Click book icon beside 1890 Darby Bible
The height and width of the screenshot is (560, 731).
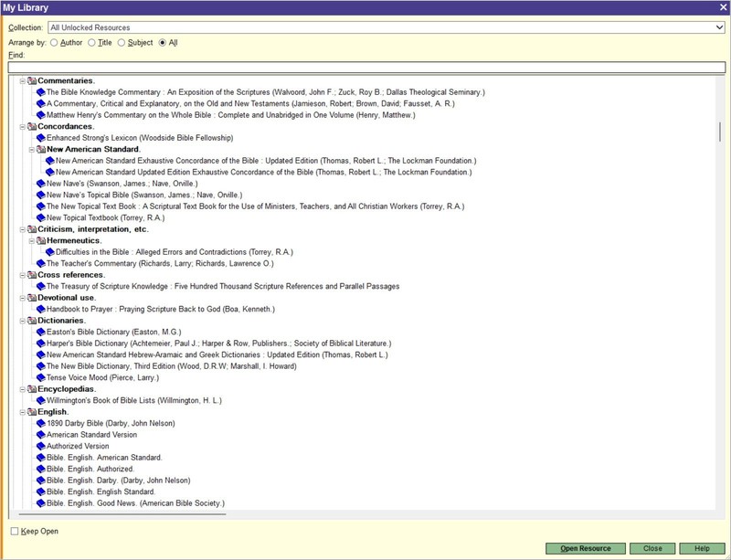[x=41, y=423]
